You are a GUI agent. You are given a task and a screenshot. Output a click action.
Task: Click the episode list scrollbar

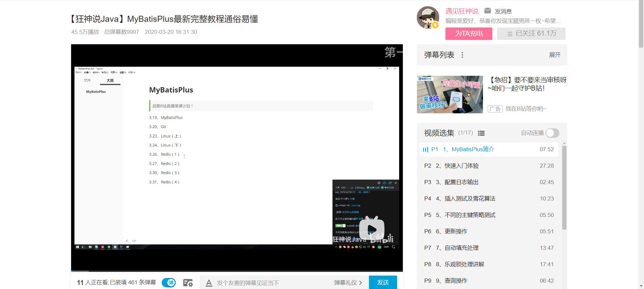coord(564,188)
